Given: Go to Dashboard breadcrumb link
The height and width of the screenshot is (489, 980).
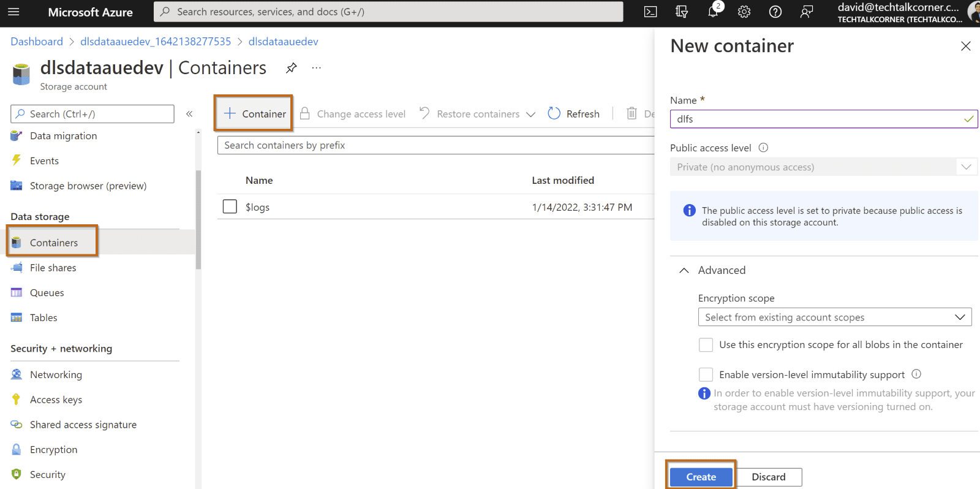Looking at the screenshot, I should pyautogui.click(x=37, y=42).
